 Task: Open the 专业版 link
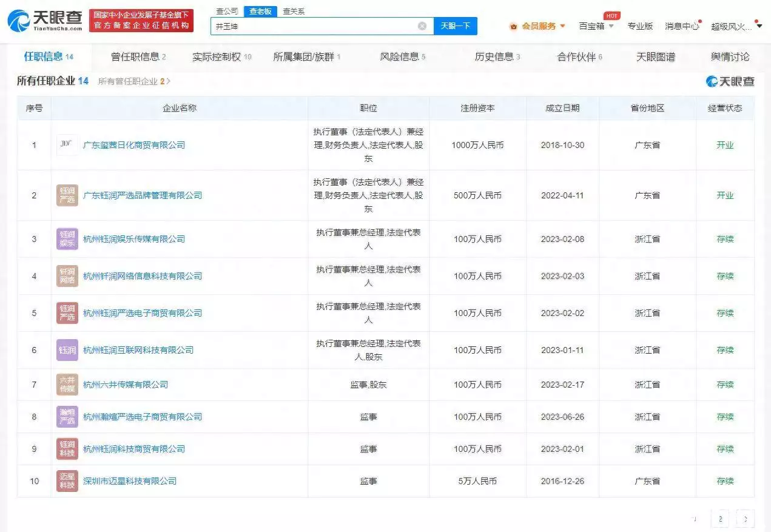tap(640, 26)
